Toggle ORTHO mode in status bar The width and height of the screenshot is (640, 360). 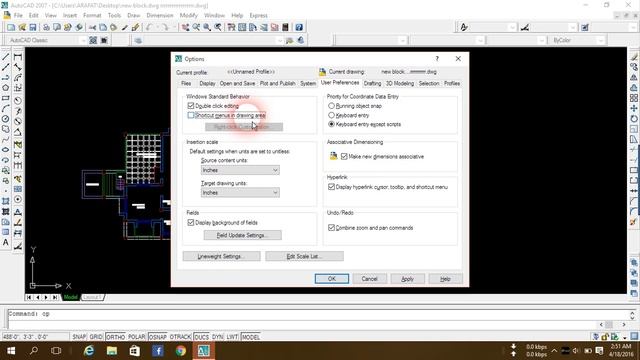tap(116, 337)
